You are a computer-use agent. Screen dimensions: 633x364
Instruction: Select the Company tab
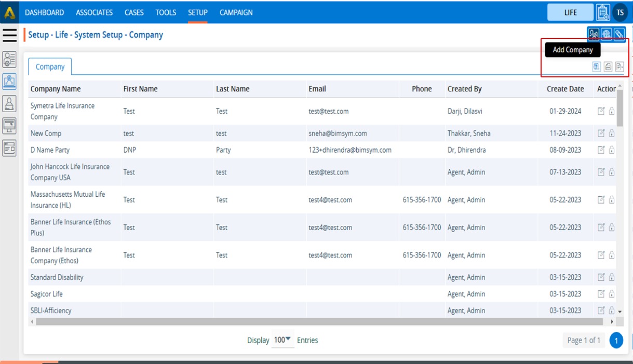click(50, 67)
